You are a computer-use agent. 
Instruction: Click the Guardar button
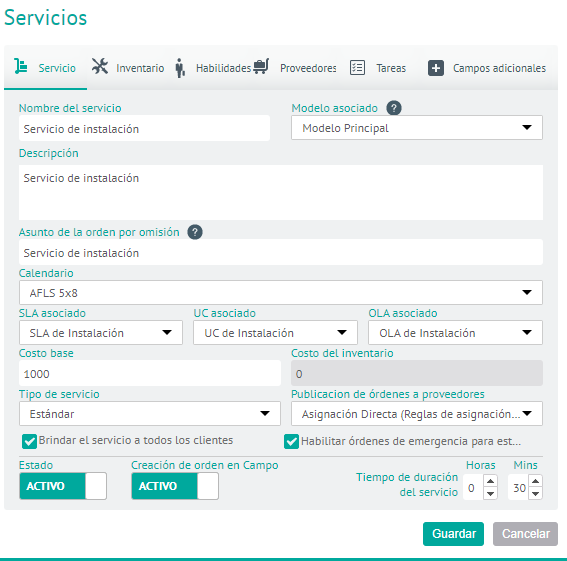pos(453,534)
